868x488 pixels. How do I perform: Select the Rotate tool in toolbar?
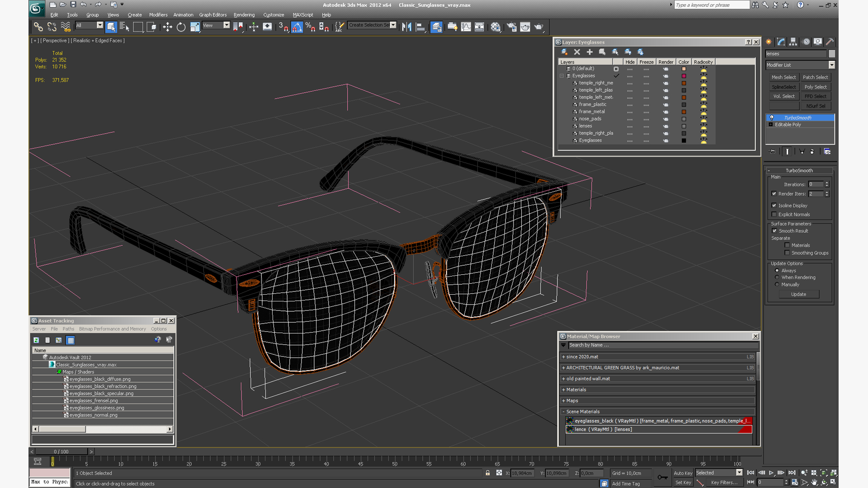pyautogui.click(x=181, y=27)
